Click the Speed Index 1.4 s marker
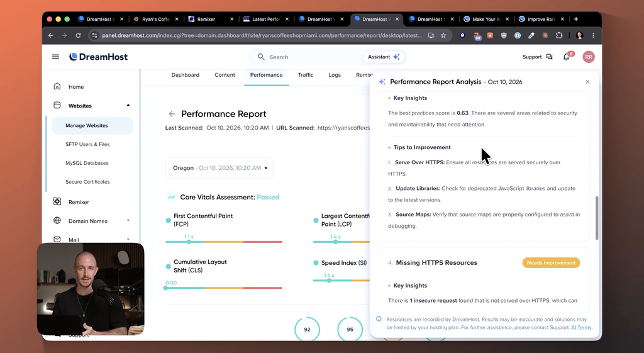This screenshot has height=353, width=644. point(329,280)
